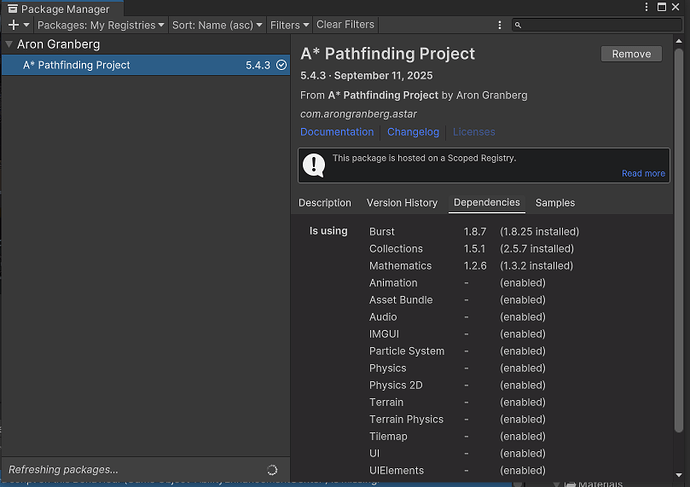The height and width of the screenshot is (487, 690).
Task: Click the scoped registry info icon
Action: click(315, 165)
